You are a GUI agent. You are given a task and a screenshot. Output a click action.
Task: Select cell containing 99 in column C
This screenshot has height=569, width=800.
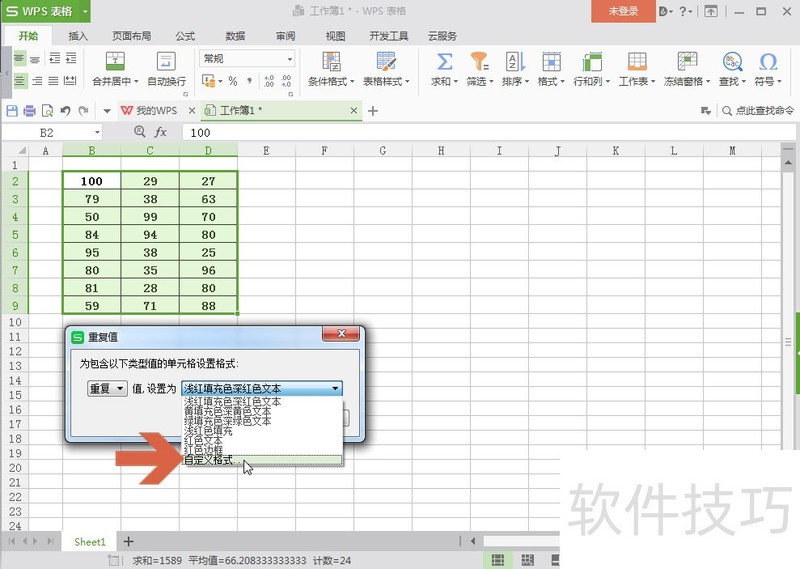(150, 217)
